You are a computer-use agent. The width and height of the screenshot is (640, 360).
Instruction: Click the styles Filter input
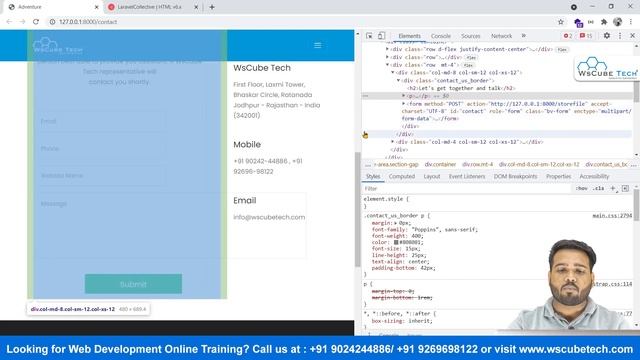click(465, 189)
